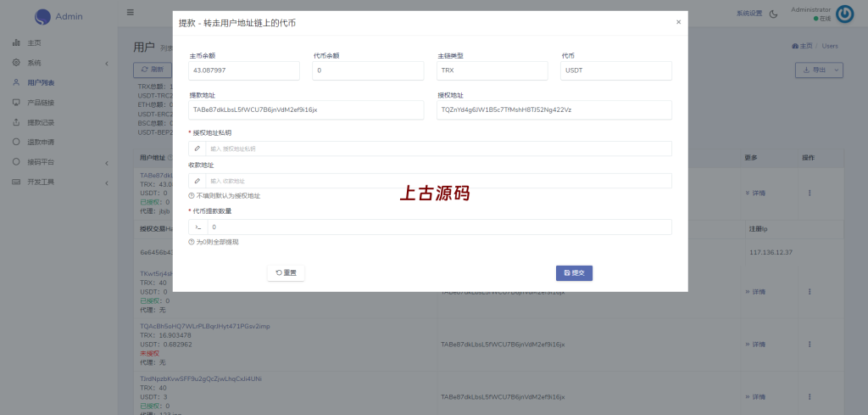This screenshot has height=415, width=868.
Task: Click the help icon beside 为0则全部提现
Action: [x=192, y=242]
